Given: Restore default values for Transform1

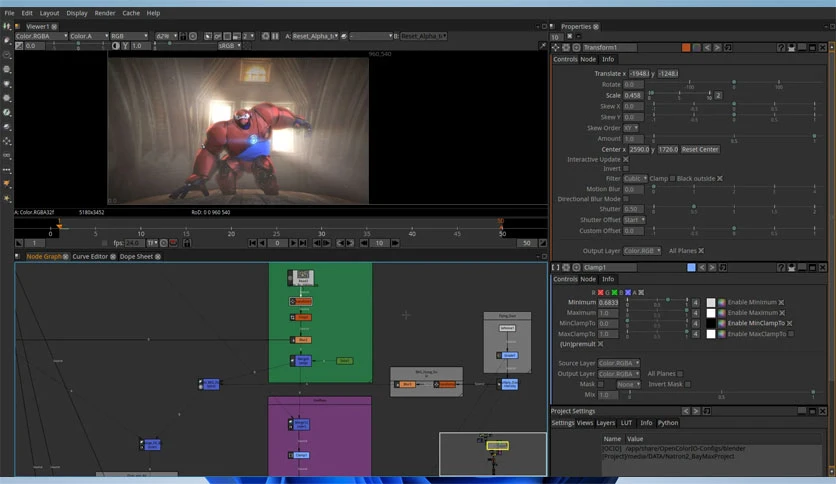Looking at the screenshot, I should 728,47.
